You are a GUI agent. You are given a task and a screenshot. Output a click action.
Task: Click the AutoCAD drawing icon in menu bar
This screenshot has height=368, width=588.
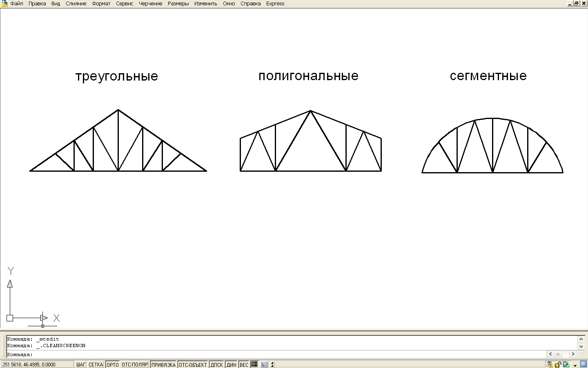coord(4,4)
